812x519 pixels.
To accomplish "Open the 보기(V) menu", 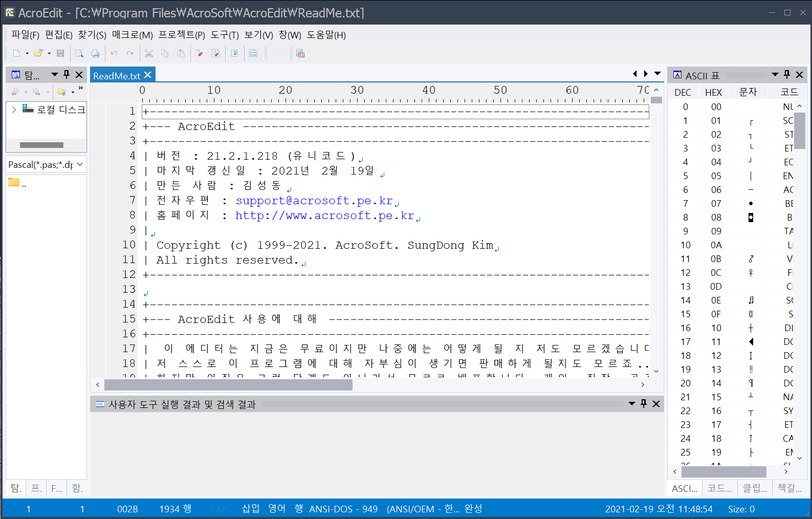I will pos(258,35).
